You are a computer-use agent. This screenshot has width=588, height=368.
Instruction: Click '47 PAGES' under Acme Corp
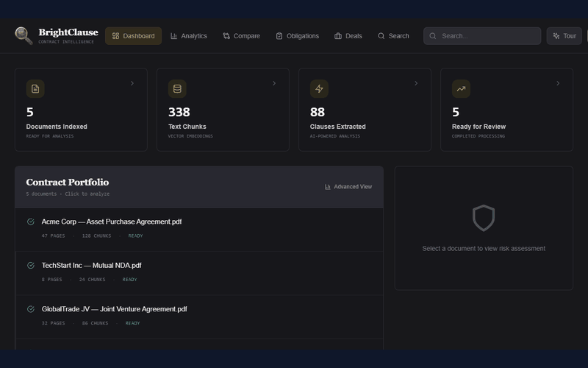point(53,236)
